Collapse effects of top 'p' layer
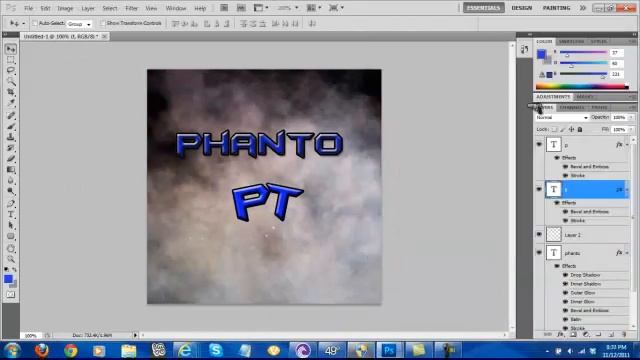This screenshot has width=640, height=360. tap(627, 144)
